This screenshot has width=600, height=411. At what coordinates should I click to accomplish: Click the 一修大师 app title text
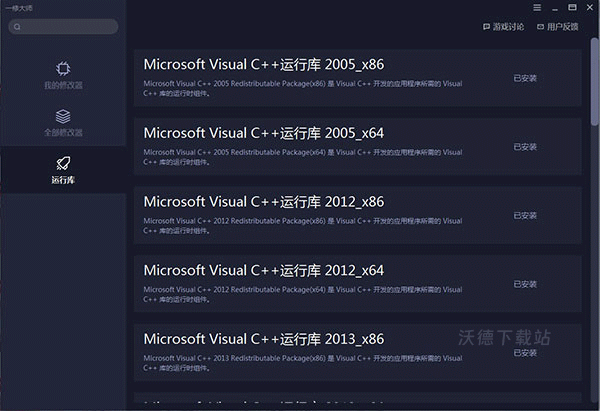(19, 8)
